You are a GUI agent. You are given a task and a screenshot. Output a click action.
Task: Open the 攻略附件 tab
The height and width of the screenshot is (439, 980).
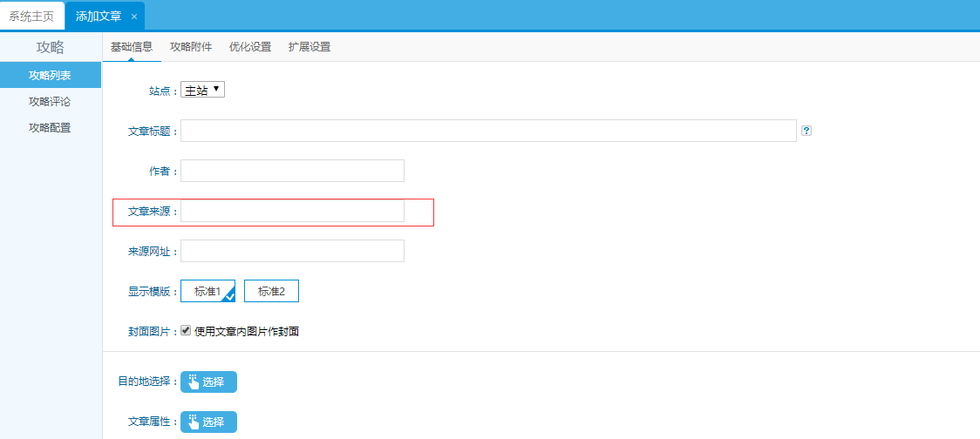190,47
